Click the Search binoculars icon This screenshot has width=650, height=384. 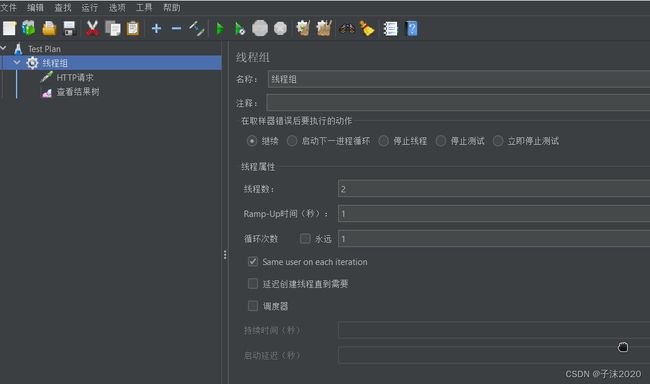[347, 28]
